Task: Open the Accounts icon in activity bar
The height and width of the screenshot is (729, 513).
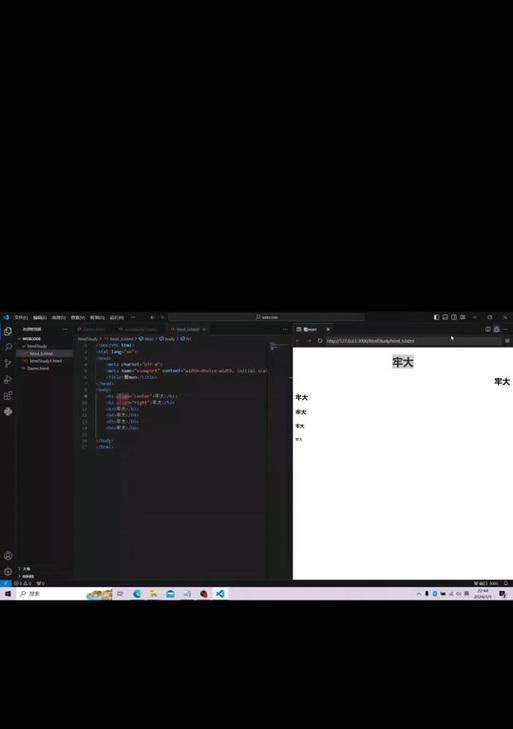Action: [x=8, y=556]
